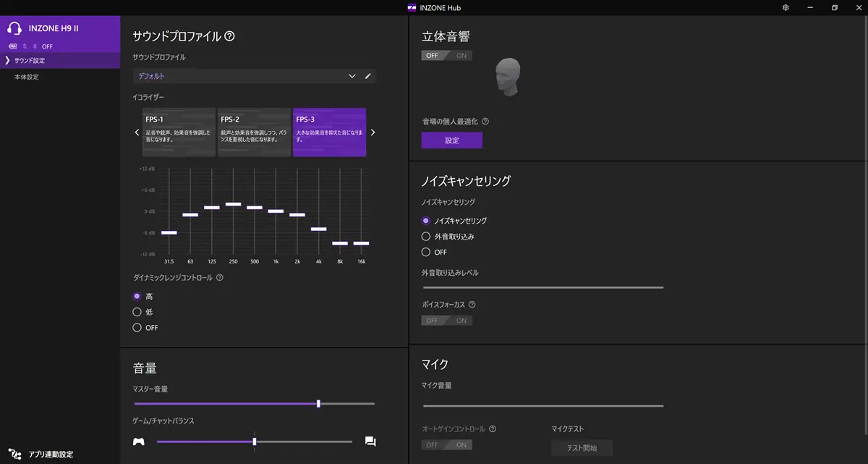This screenshot has width=868, height=464.
Task: Click the 8k equalizer band handle
Action: 340,243
